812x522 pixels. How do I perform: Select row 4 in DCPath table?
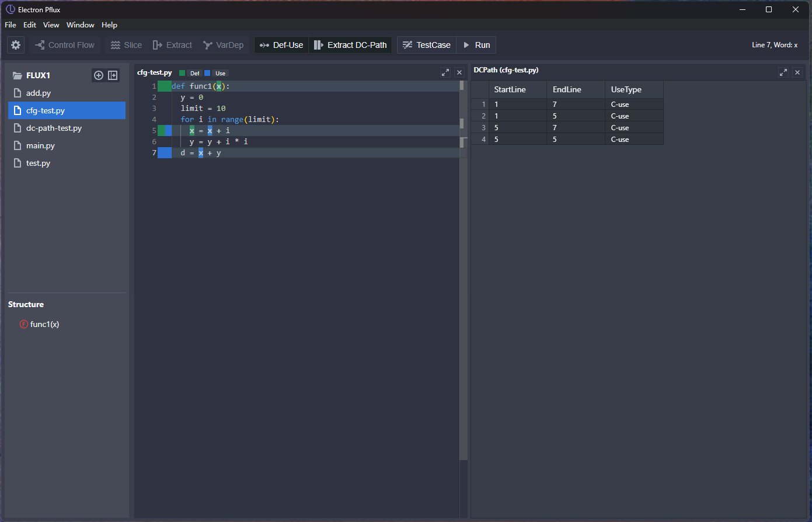(567, 139)
